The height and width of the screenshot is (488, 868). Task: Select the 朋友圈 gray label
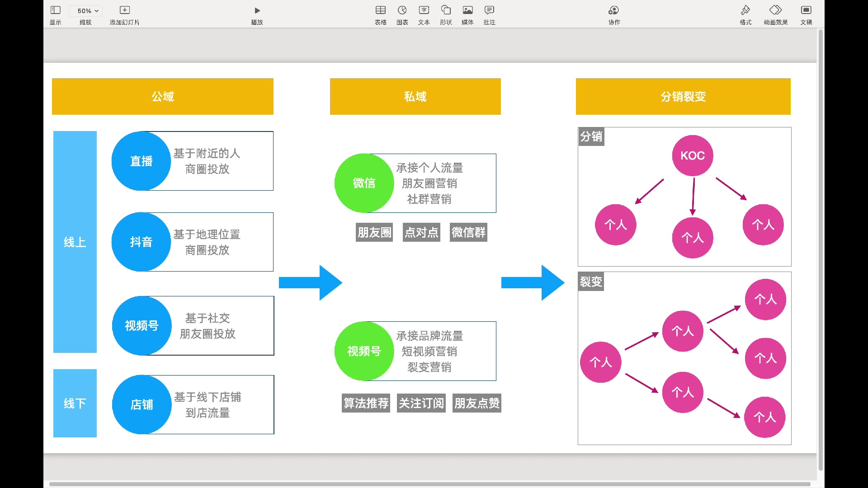[374, 232]
